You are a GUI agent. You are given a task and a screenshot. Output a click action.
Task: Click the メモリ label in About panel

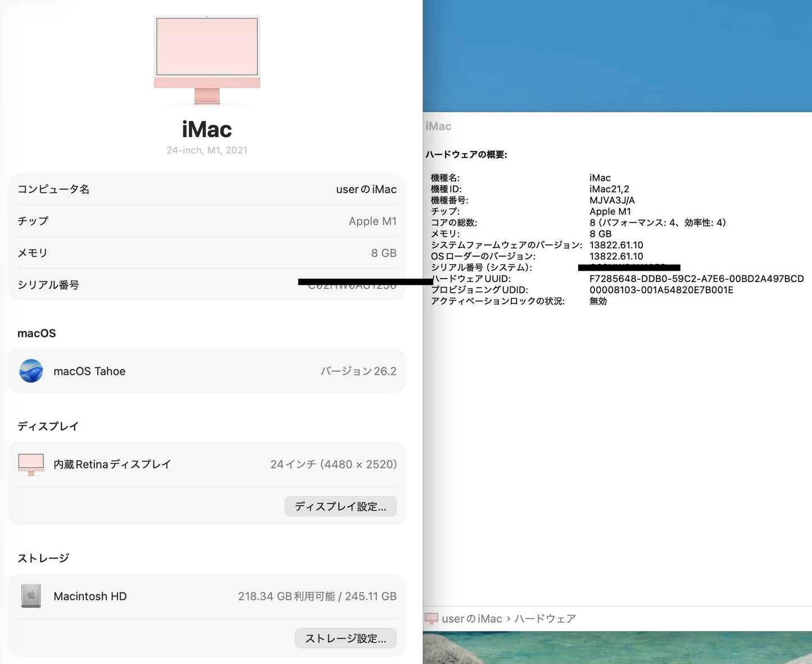point(33,253)
